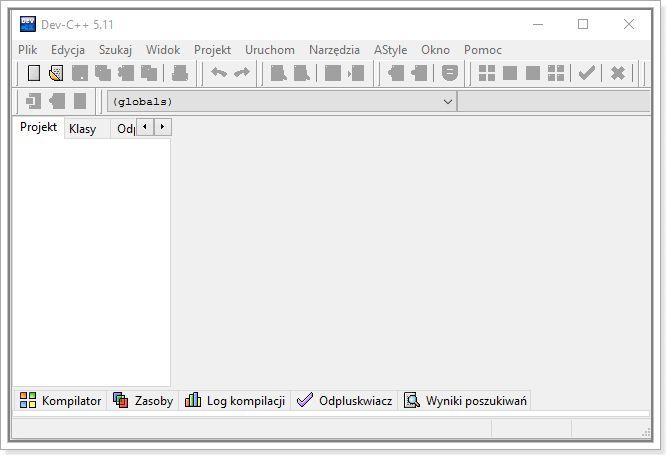Click the Dev-C++ logo in the title bar
The height and width of the screenshot is (455, 666).
point(28,24)
